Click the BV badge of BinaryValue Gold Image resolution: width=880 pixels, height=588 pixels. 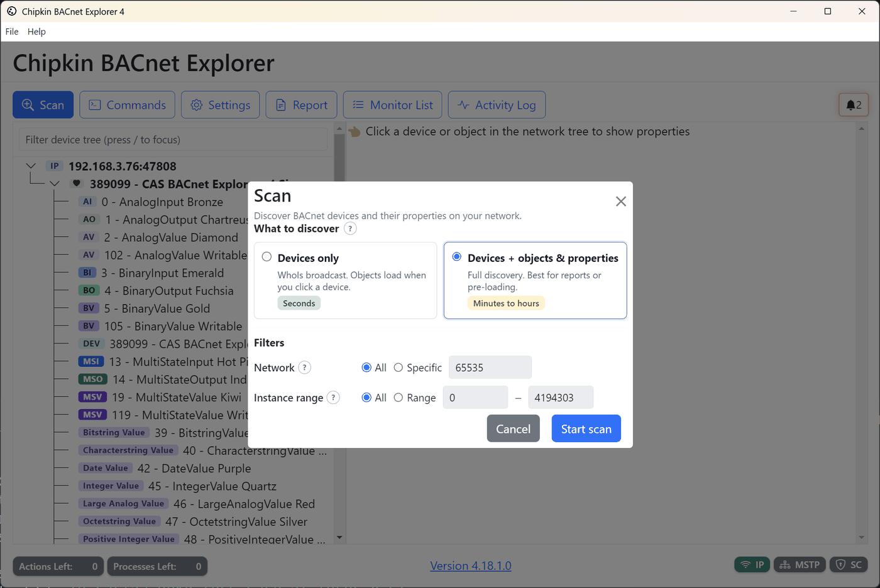(x=89, y=308)
